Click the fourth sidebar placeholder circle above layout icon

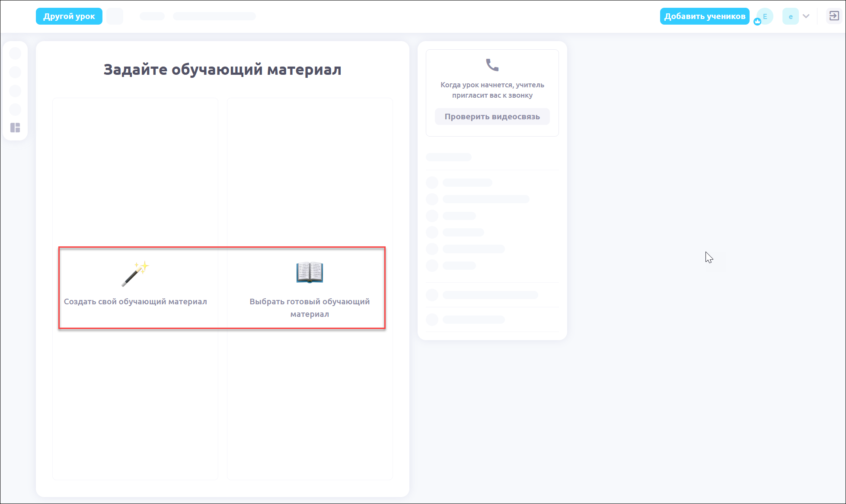[x=15, y=109]
